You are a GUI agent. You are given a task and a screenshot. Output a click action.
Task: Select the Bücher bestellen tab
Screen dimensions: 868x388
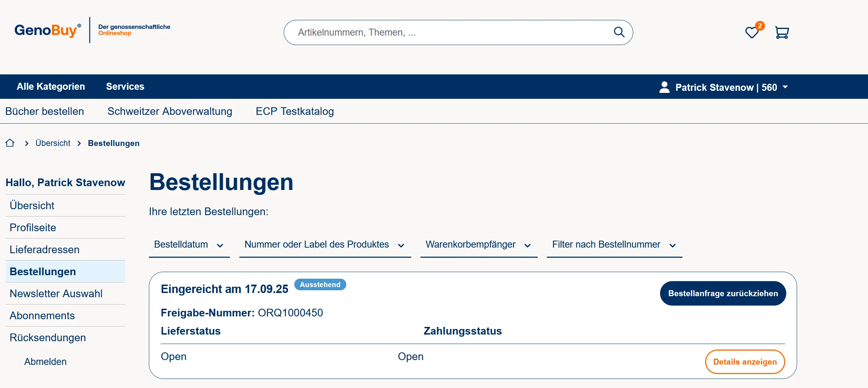coord(45,111)
